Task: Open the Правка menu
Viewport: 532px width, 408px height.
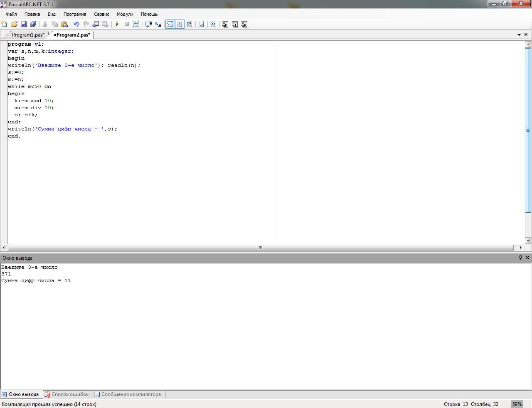Action: point(32,14)
